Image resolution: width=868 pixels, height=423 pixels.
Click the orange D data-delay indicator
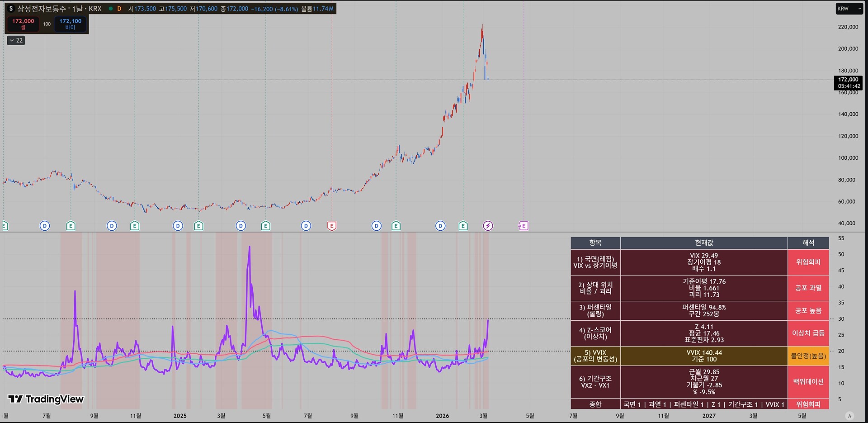(119, 9)
